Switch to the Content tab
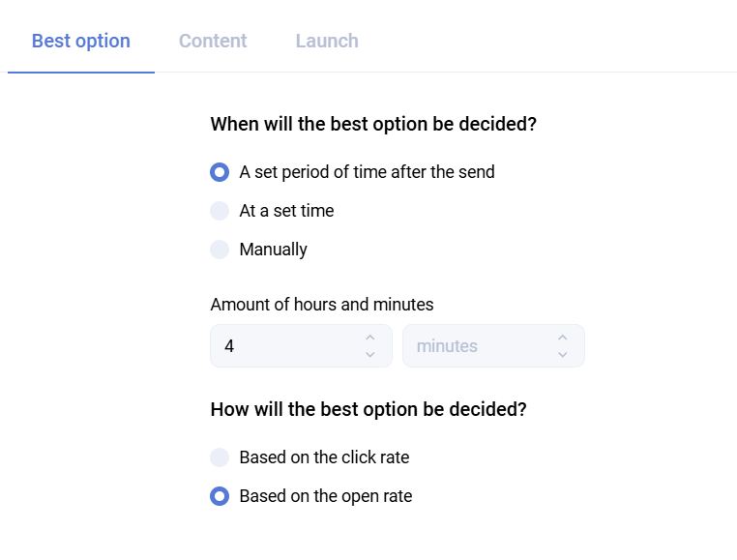The height and width of the screenshot is (560, 737). [x=213, y=42]
